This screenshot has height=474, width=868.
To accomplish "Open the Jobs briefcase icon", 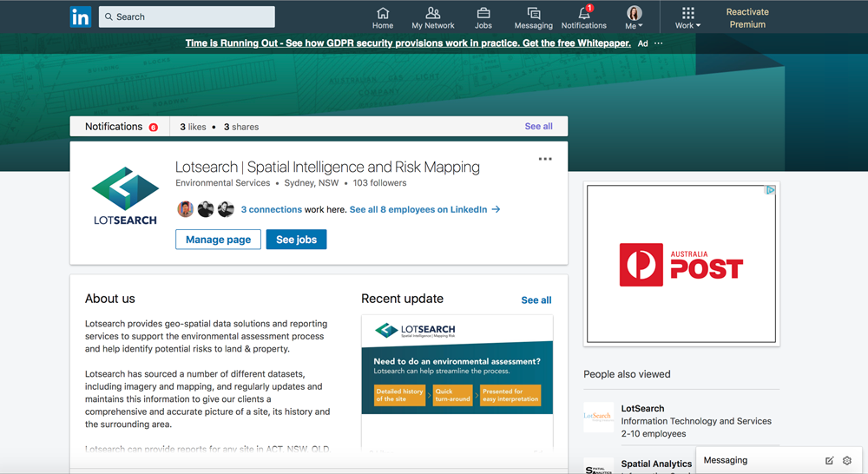I will [483, 18].
